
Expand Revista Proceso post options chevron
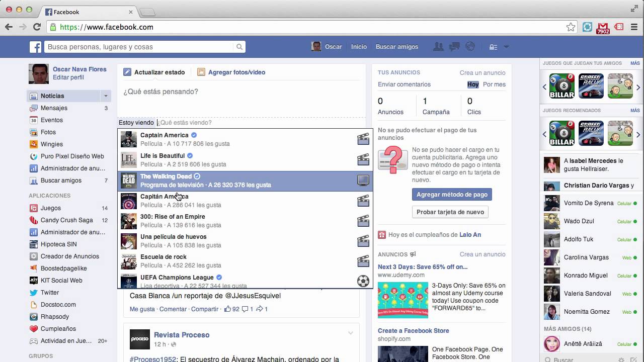click(351, 333)
